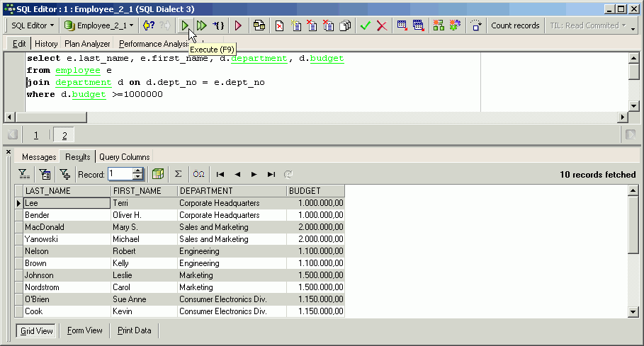
Task: Click in the Record number field
Action: [120, 174]
